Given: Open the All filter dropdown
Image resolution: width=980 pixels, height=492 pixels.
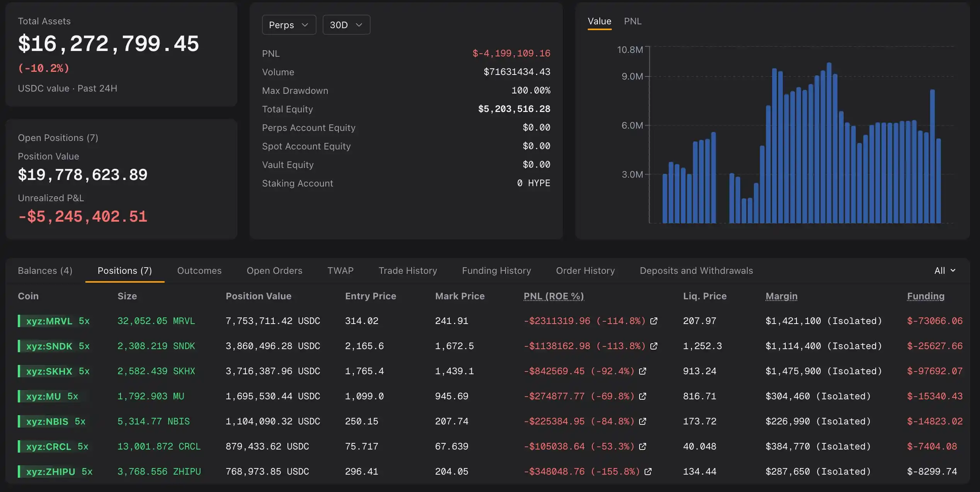Looking at the screenshot, I should (945, 271).
